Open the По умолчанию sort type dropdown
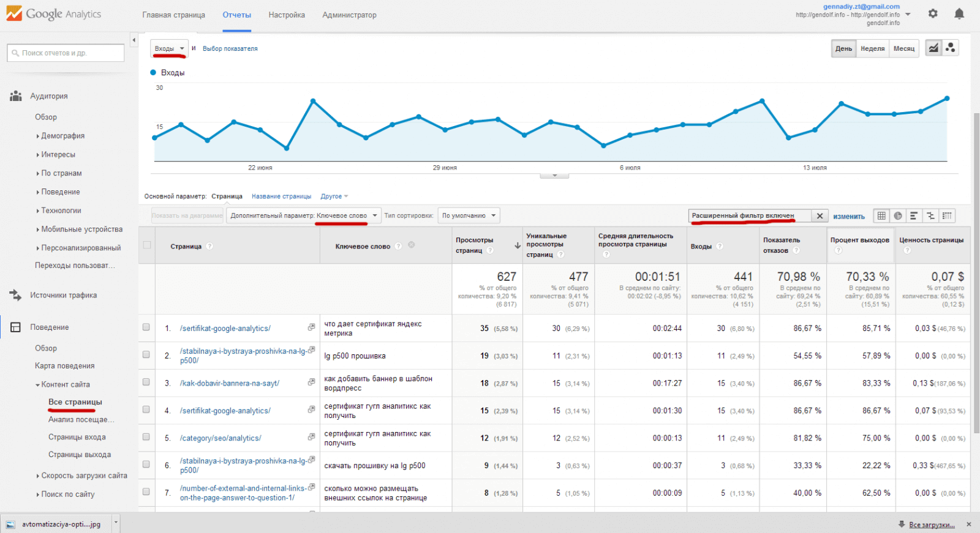This screenshot has height=533, width=980. click(469, 215)
